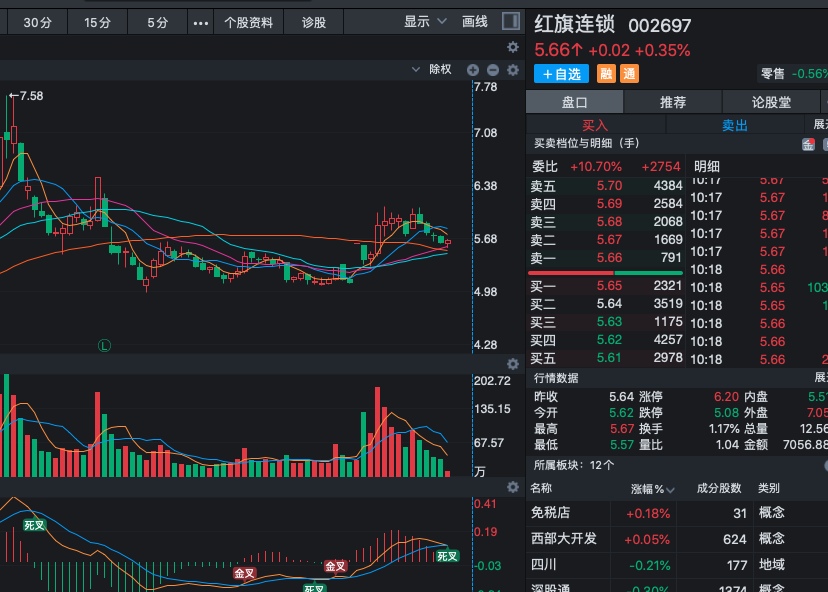
Task: Open the gear settings above the chart header
Action: [x=513, y=47]
